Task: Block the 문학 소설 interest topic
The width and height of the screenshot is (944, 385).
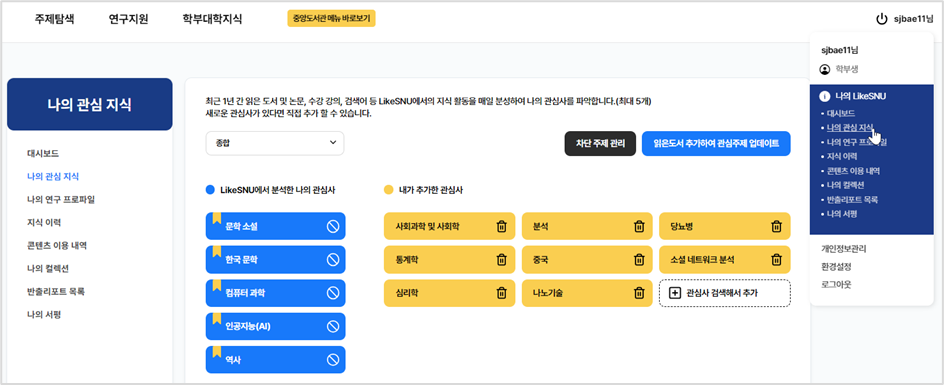Action: pyautogui.click(x=333, y=227)
